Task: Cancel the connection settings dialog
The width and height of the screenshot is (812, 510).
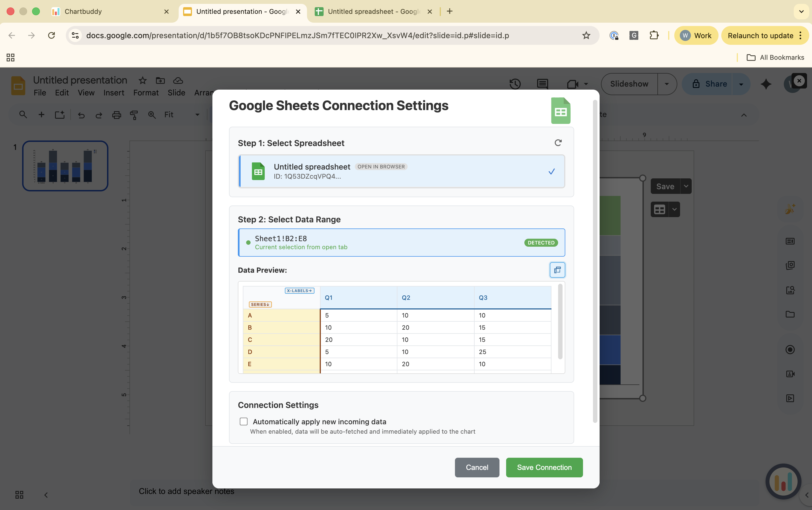Action: coord(477,467)
